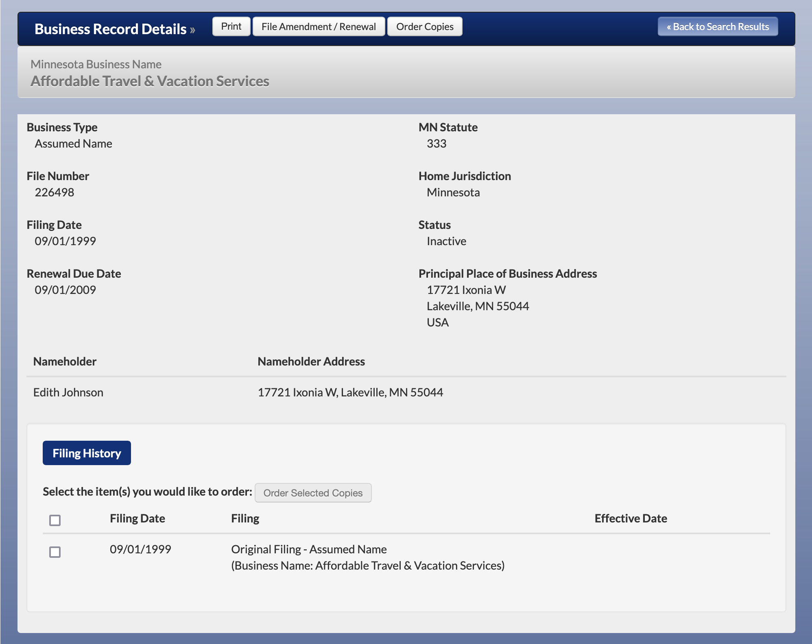
Task: Click the Status value Inactive
Action: (446, 241)
